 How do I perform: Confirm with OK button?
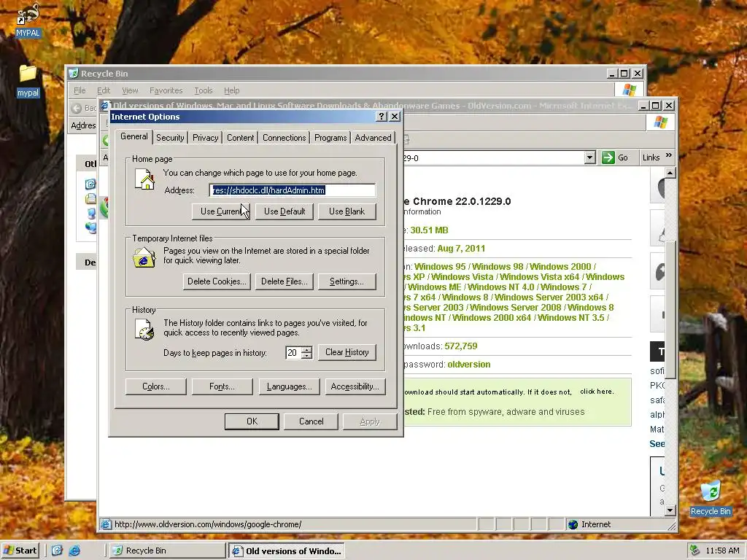[252, 421]
